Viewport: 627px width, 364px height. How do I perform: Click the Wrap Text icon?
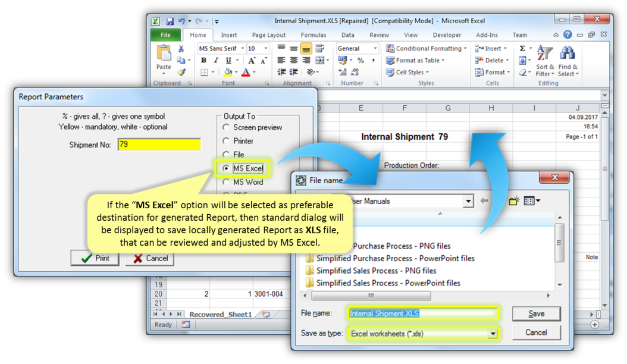tap(319, 48)
